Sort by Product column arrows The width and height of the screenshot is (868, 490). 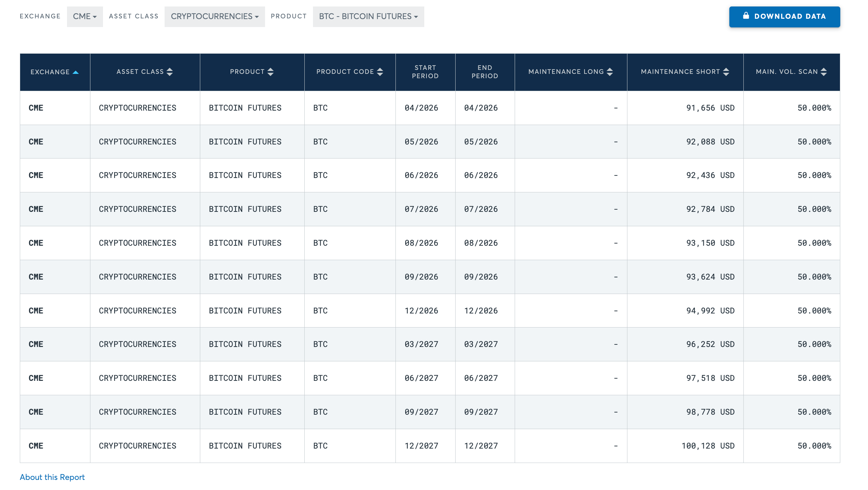[x=270, y=72]
